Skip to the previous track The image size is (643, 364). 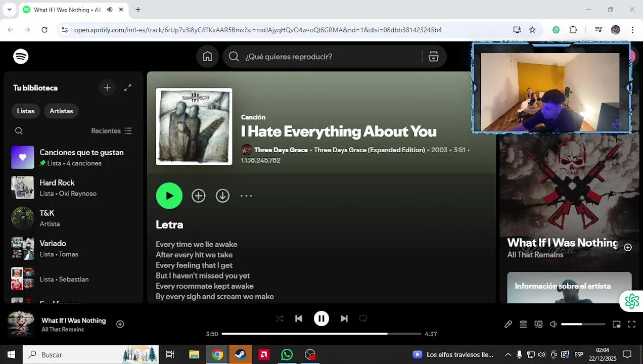(x=299, y=318)
